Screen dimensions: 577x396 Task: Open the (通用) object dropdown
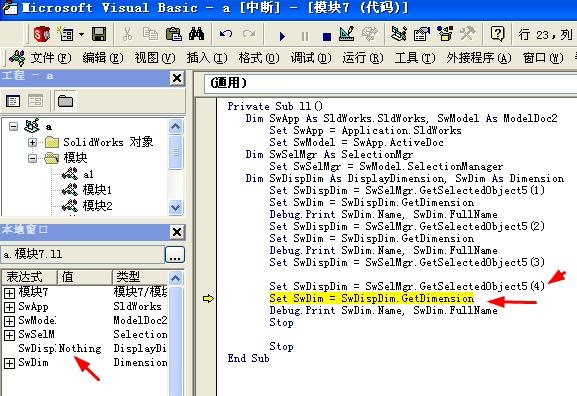[390, 83]
